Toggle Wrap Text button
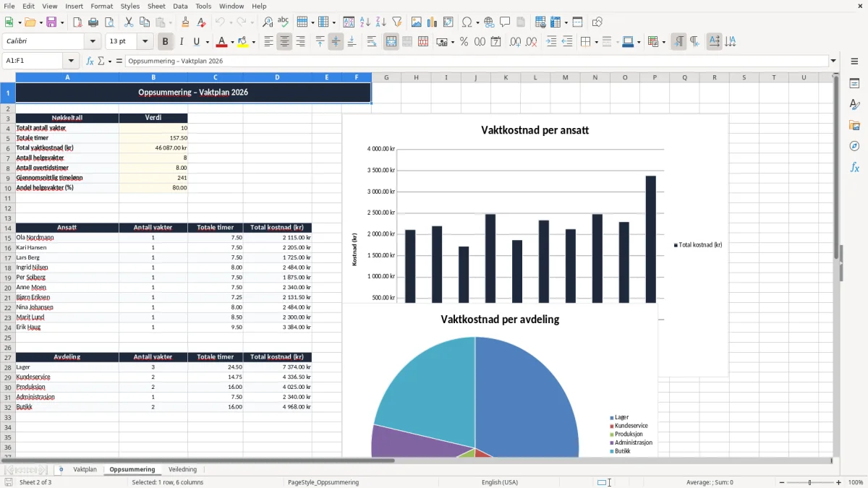This screenshot has height=488, width=868. click(x=372, y=42)
